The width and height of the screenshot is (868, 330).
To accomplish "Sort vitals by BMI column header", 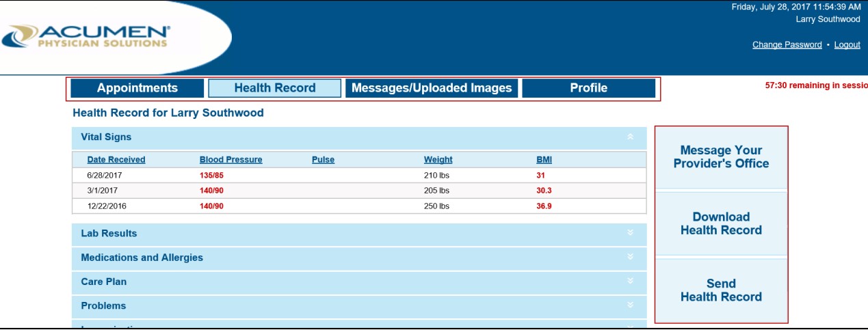I will (x=544, y=160).
